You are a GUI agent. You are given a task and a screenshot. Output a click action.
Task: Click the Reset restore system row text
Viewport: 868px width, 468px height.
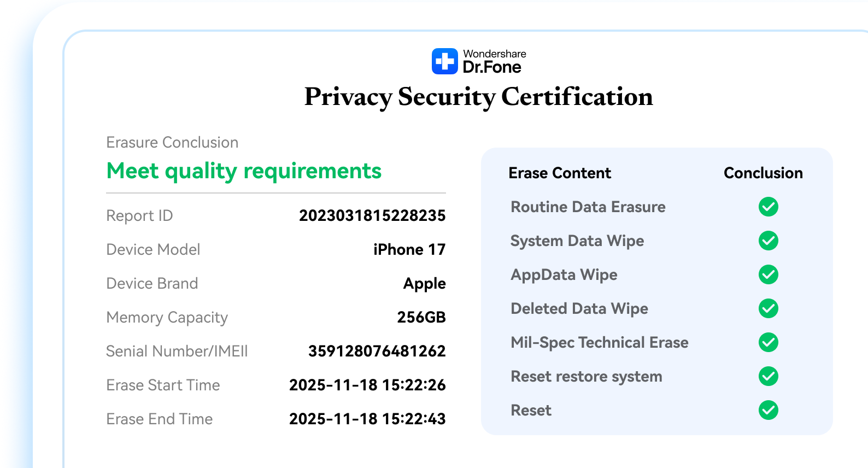(x=587, y=377)
